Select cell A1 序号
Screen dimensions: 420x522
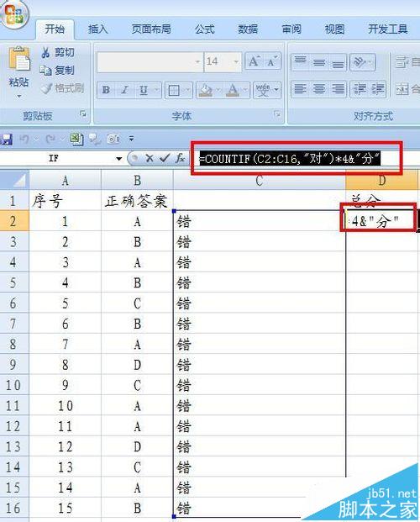(x=65, y=201)
